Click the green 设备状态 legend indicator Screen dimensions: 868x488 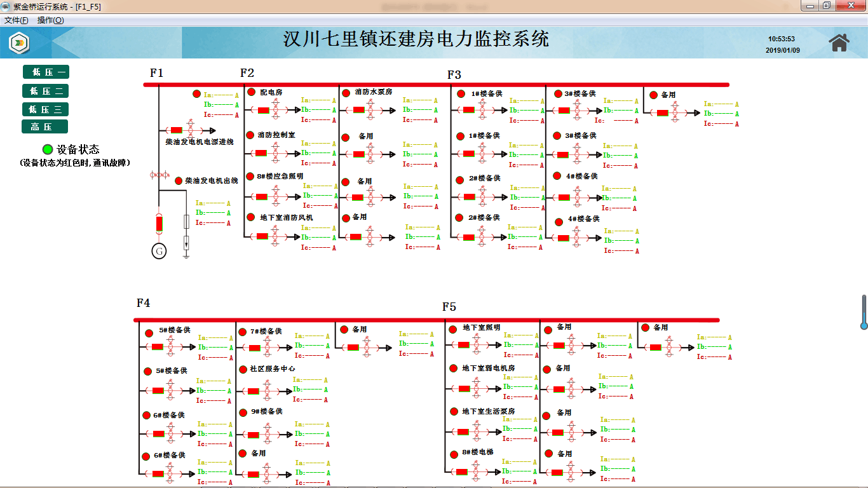coord(47,150)
